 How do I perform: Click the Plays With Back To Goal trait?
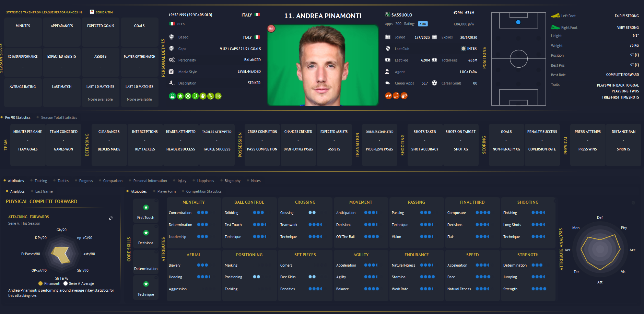(618, 85)
